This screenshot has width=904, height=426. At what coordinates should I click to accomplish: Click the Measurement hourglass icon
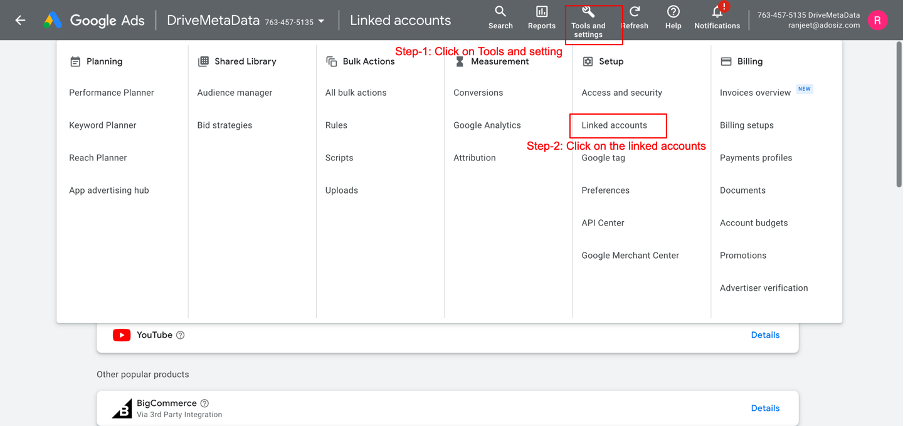click(459, 61)
